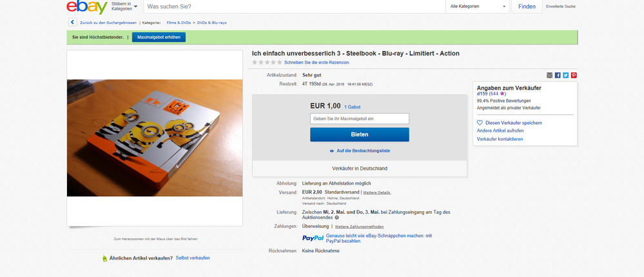The image size is (644, 277).
Task: Share the listing via email icon
Action: point(549,75)
